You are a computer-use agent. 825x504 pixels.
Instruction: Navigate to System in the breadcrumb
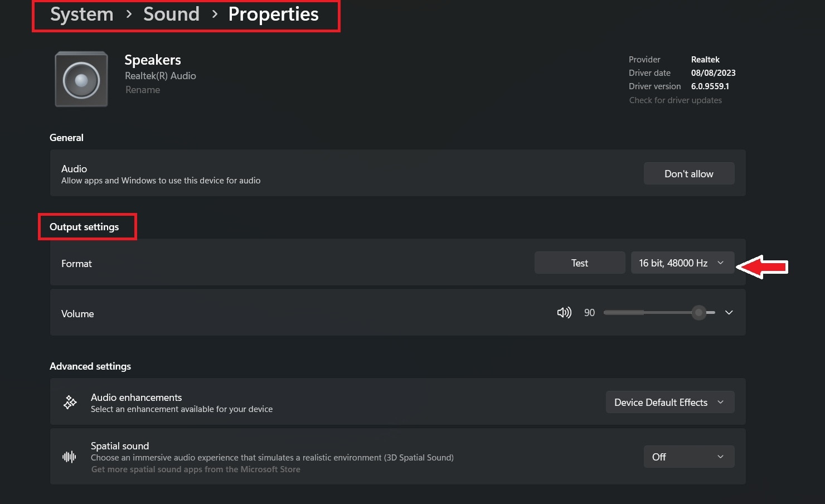click(81, 14)
